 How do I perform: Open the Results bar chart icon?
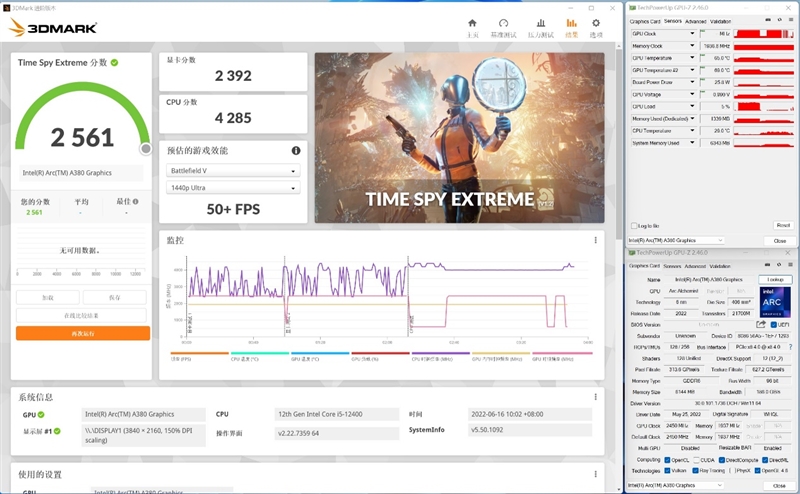click(x=572, y=25)
